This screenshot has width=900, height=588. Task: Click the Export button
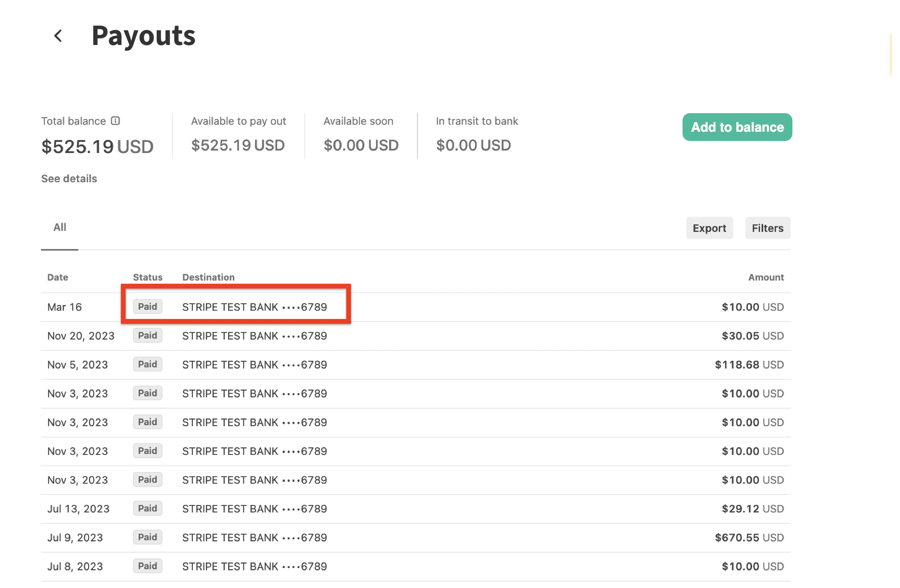point(709,228)
